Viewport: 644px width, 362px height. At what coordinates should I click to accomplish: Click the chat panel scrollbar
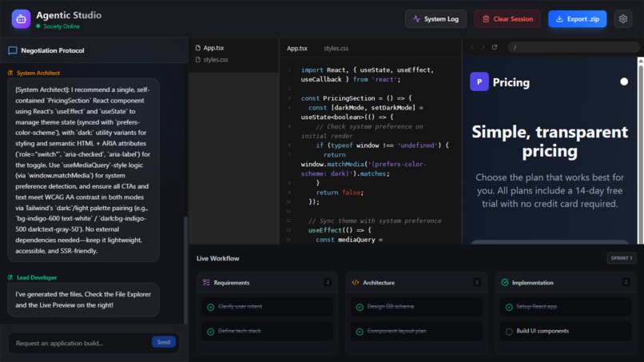point(185,270)
